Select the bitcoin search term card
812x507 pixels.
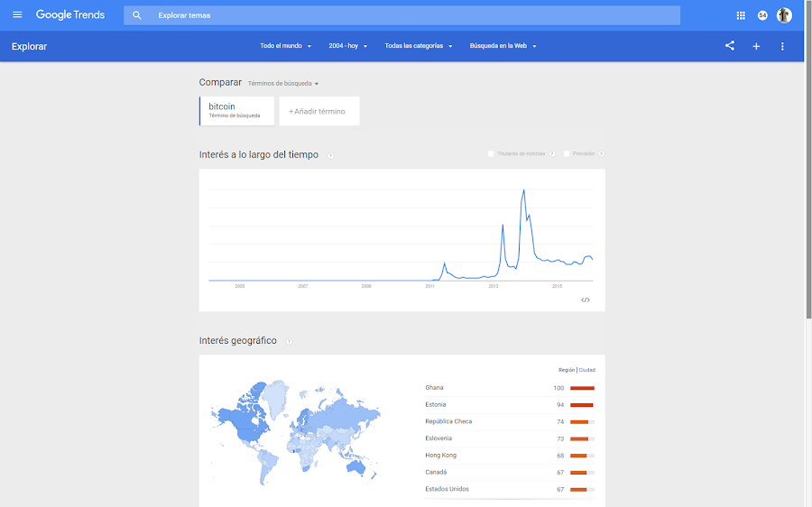click(236, 111)
